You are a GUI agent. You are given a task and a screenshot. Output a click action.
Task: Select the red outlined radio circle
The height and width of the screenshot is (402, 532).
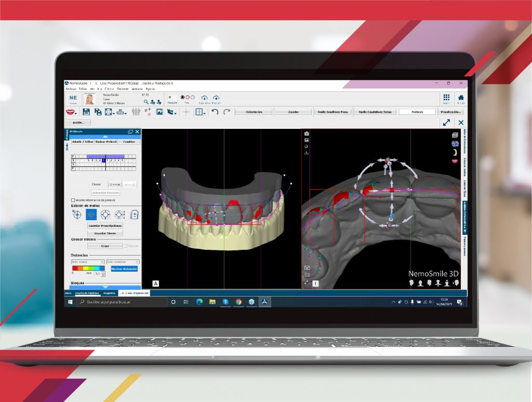tap(188, 97)
